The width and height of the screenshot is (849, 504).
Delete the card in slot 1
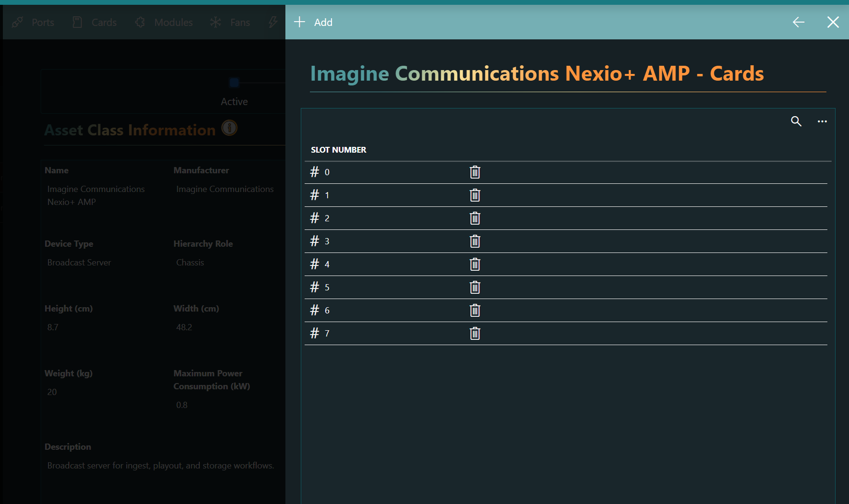[x=475, y=195]
